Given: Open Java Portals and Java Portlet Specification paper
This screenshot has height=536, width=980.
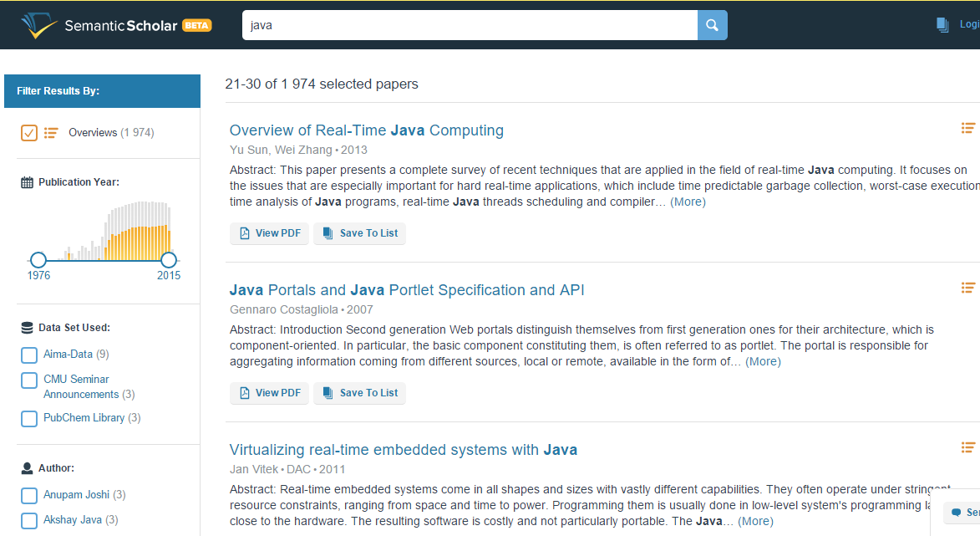Looking at the screenshot, I should (x=407, y=290).
